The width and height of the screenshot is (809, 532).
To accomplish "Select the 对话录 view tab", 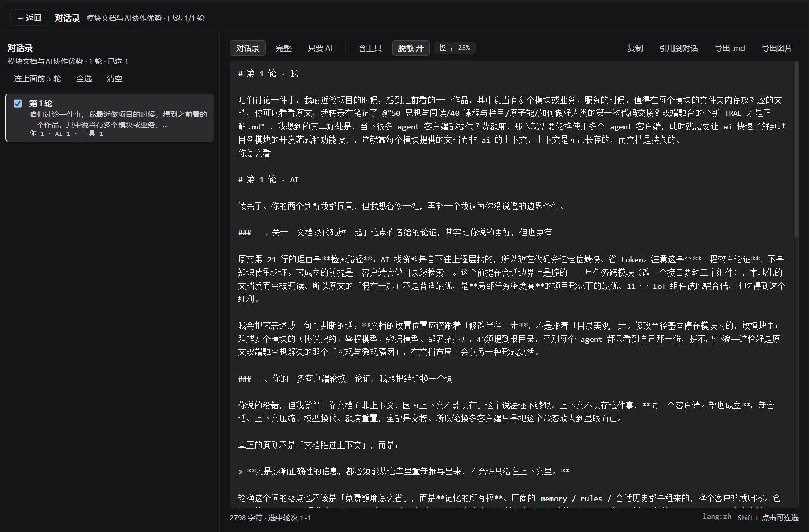I will (x=248, y=48).
